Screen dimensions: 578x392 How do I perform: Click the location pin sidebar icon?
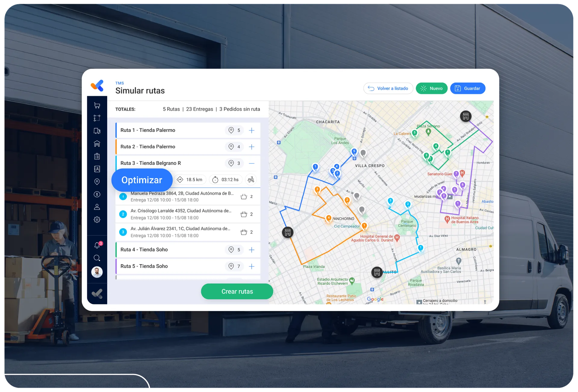97,182
